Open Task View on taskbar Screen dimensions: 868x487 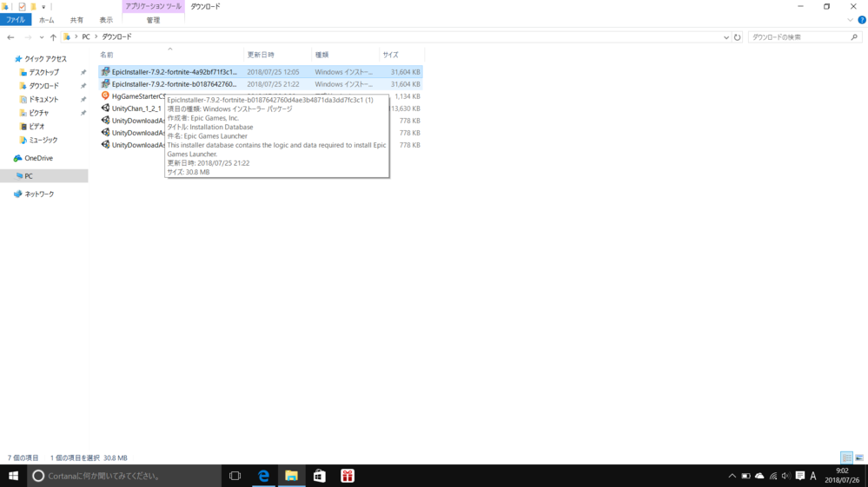[235, 476]
